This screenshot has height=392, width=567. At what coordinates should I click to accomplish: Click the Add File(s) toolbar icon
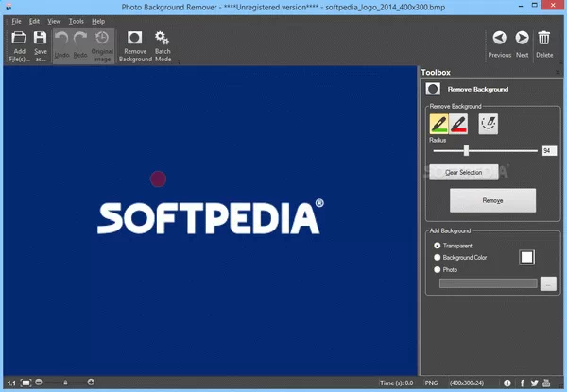coord(20,40)
